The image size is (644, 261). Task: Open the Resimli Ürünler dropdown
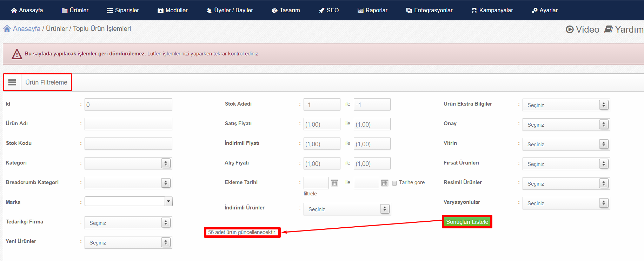tap(566, 183)
